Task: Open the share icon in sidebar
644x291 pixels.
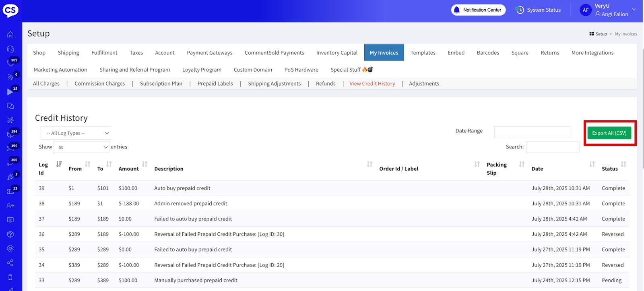Action: point(10,263)
